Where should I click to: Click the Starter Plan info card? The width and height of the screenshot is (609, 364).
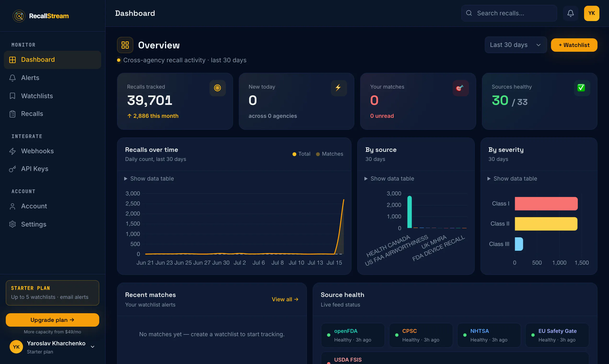point(53,293)
